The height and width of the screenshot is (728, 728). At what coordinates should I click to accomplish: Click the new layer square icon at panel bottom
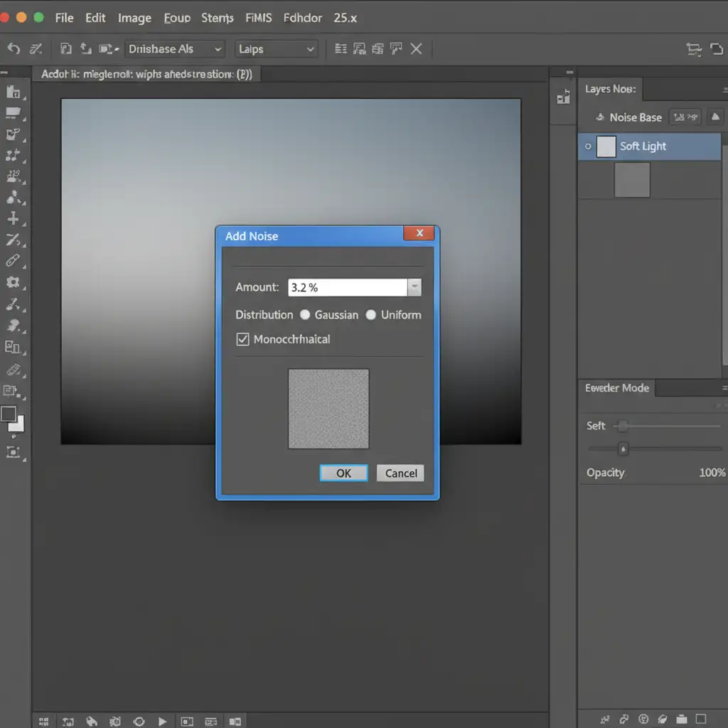point(701,719)
